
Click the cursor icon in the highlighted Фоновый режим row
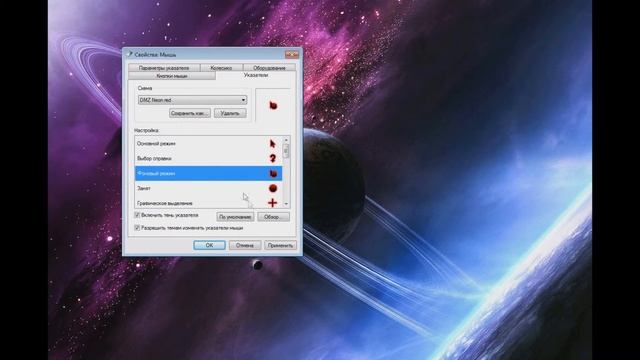click(x=273, y=173)
